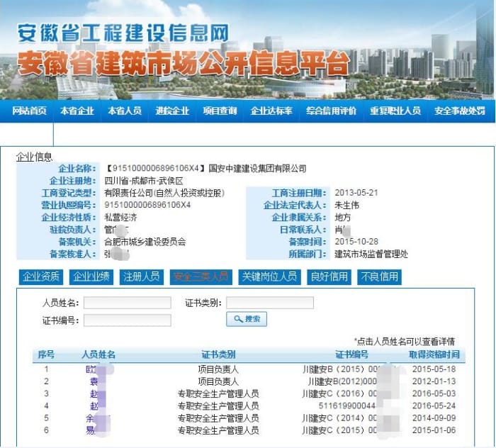Open the 注册人员 tab
Viewport: 496px width, 448px height.
pos(141,276)
